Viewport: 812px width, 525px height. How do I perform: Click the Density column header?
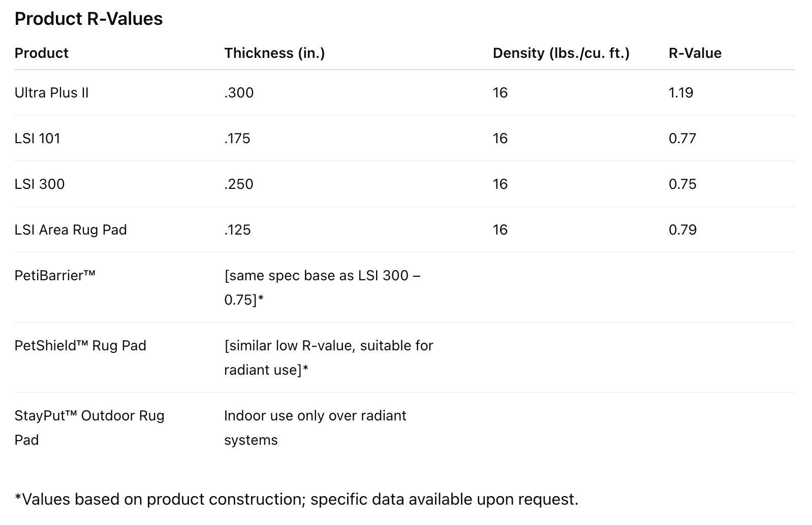click(x=561, y=53)
